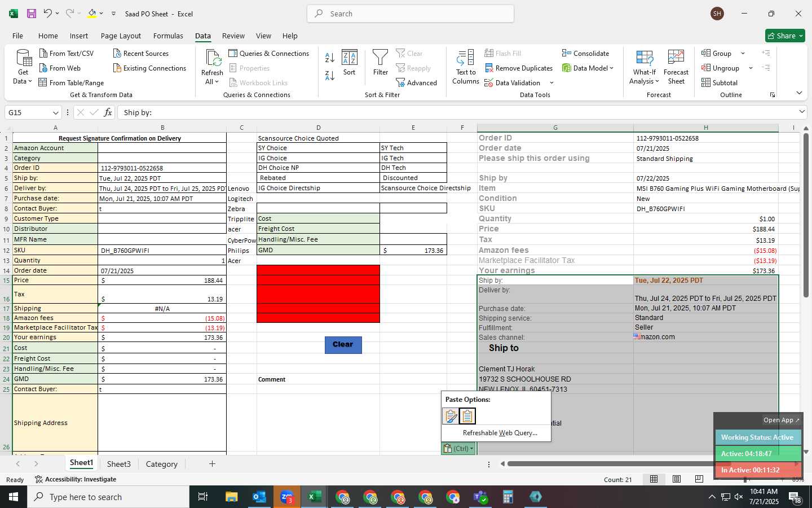The image size is (812, 508).
Task: Click Keep Source Formatting paste icon
Action: tap(451, 416)
